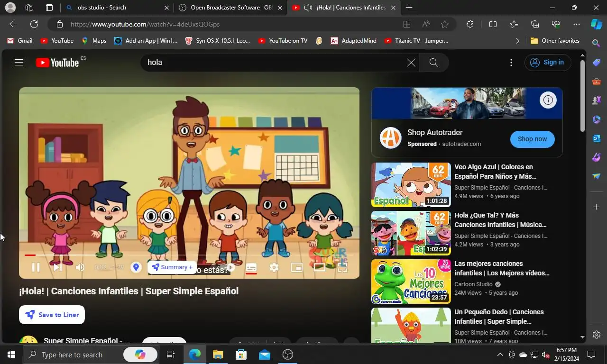
Task: Open the Shop Autotrader ad title
Action: point(435,132)
